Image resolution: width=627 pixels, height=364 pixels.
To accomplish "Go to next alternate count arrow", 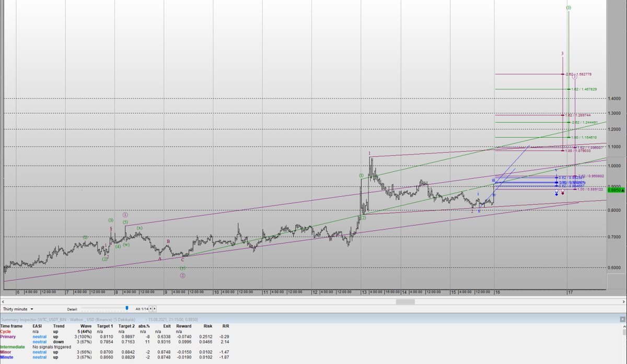I will pyautogui.click(x=155, y=309).
